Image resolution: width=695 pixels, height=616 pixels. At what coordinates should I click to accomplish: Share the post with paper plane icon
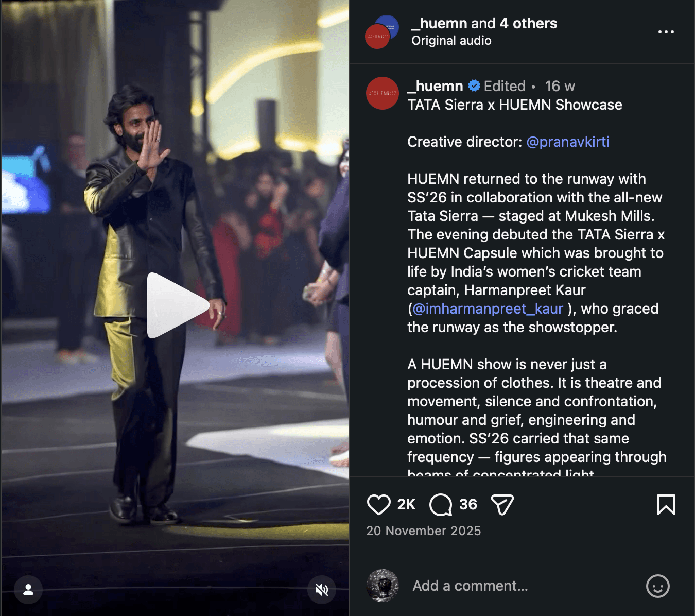[502, 505]
